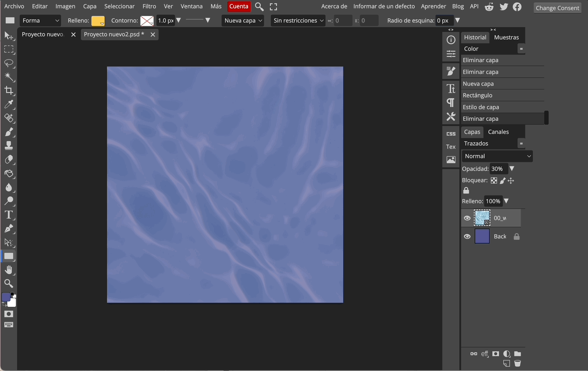Select the Crop tool
The image size is (588, 371).
click(x=9, y=91)
